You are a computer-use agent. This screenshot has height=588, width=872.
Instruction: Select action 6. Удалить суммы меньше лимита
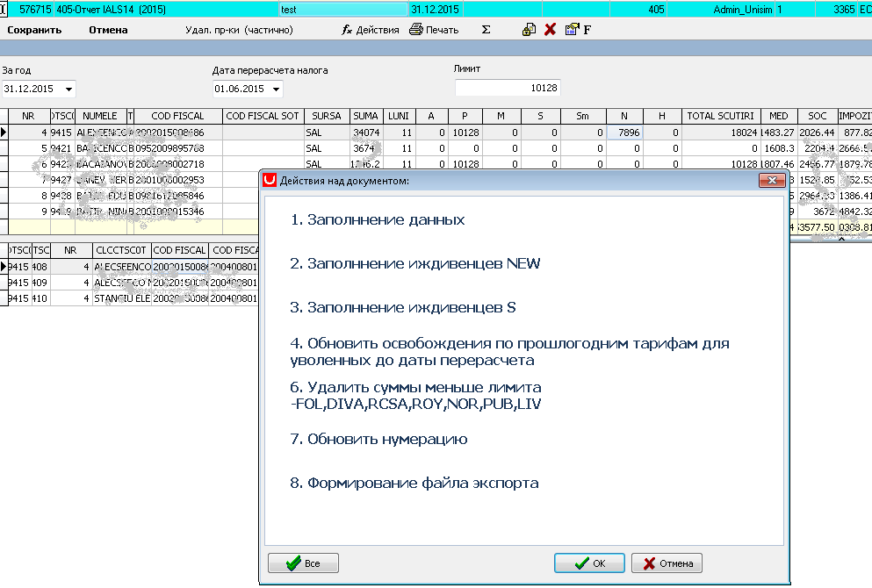tap(415, 396)
